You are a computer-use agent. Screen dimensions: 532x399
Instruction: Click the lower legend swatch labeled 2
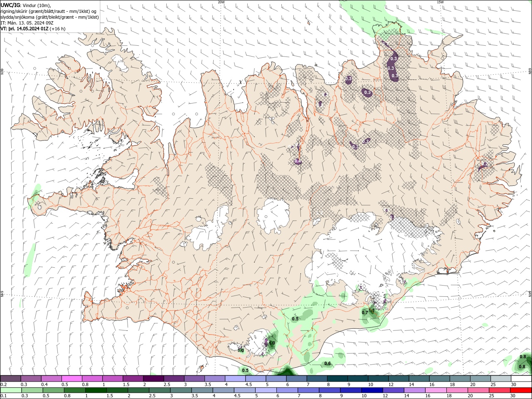tap(138, 390)
